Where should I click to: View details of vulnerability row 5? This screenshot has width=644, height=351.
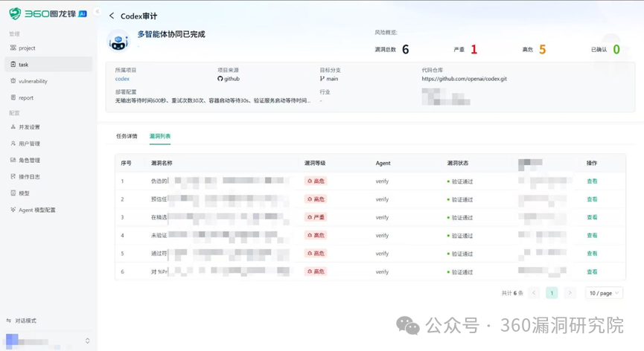592,254
